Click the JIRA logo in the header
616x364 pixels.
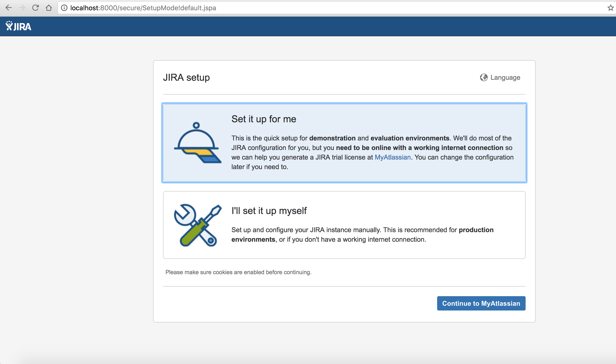pos(18,26)
